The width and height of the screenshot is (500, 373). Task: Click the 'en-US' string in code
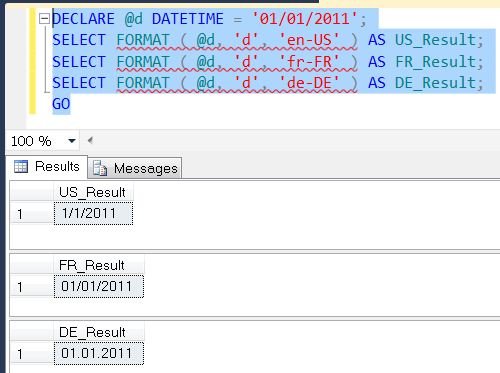point(309,40)
